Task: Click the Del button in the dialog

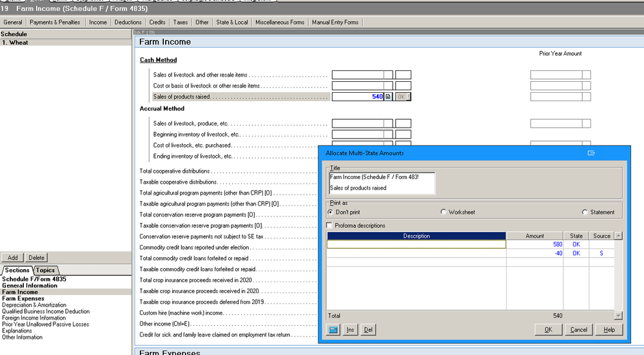Action: click(x=368, y=330)
